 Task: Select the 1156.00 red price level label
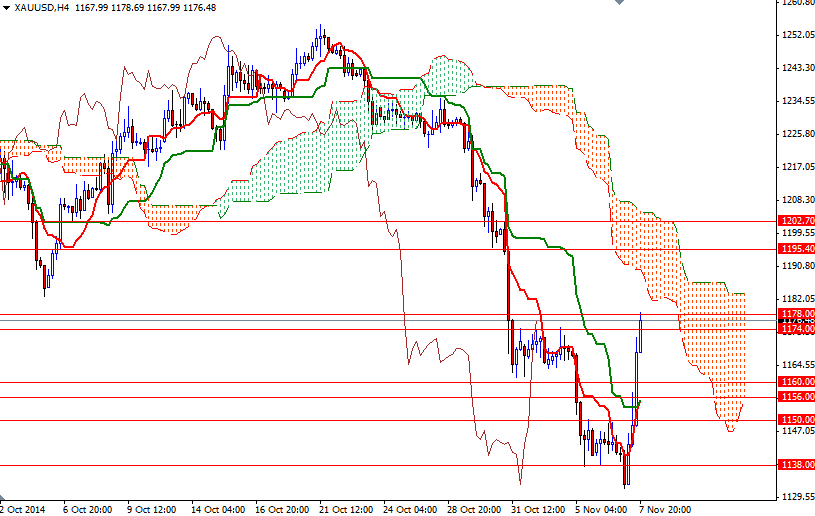(x=796, y=396)
